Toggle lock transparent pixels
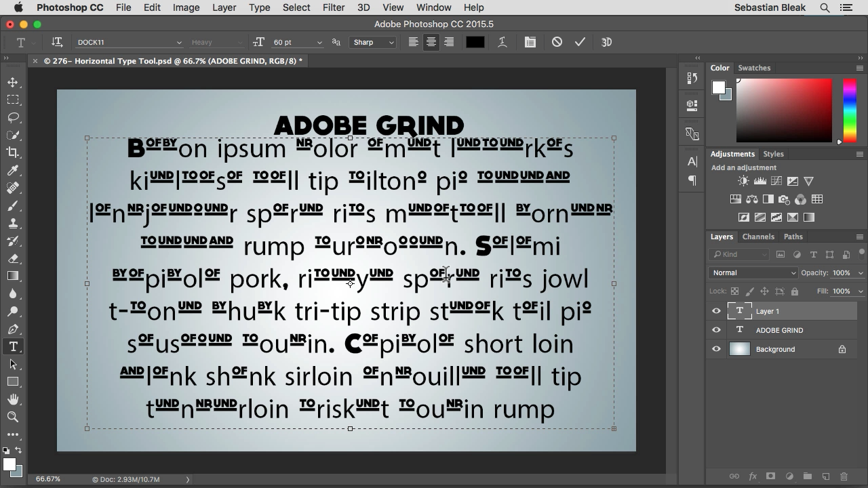This screenshot has height=488, width=868. (734, 291)
